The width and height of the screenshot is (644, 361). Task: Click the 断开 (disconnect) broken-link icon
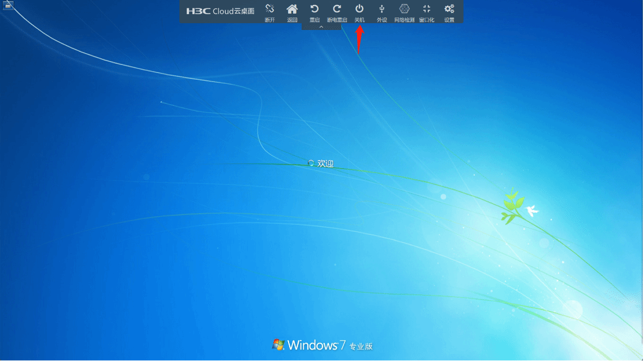tap(270, 8)
